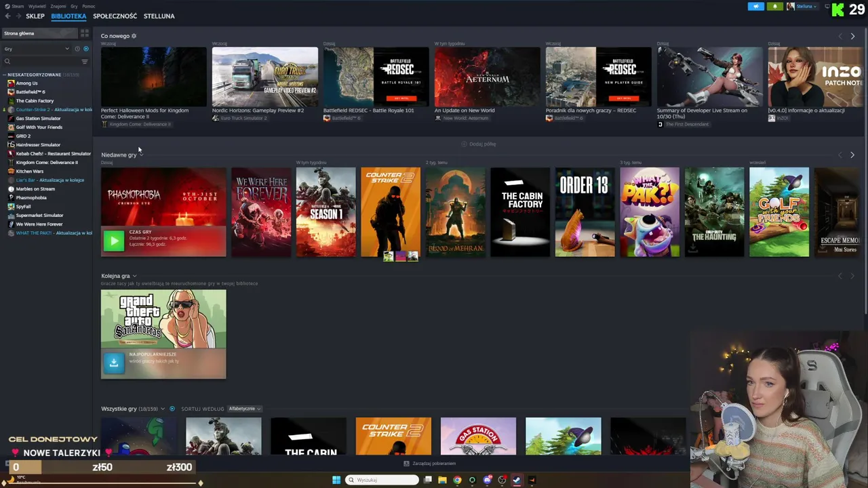
Task: Toggle the ready-to-play filter icon
Action: tap(85, 49)
